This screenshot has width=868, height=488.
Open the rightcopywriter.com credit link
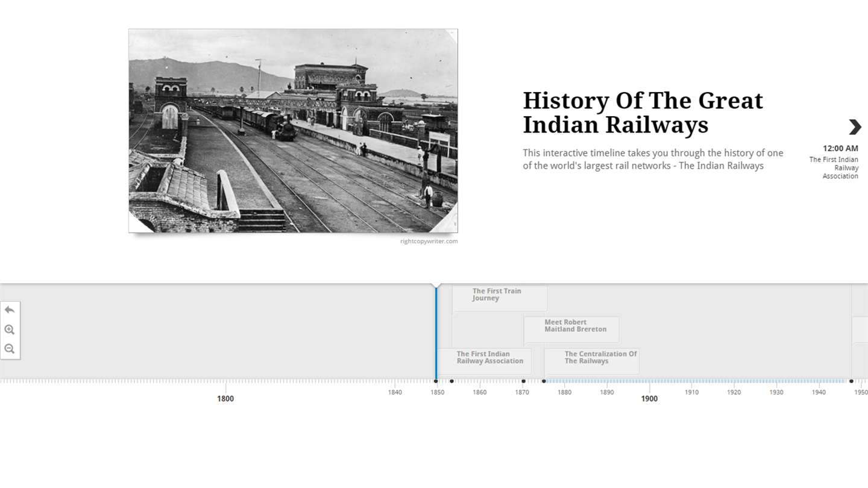429,241
